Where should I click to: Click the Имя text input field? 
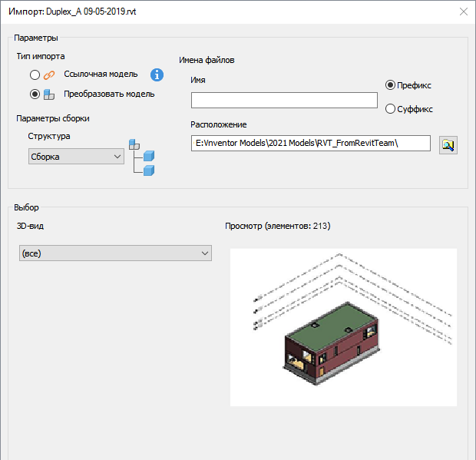(x=284, y=100)
